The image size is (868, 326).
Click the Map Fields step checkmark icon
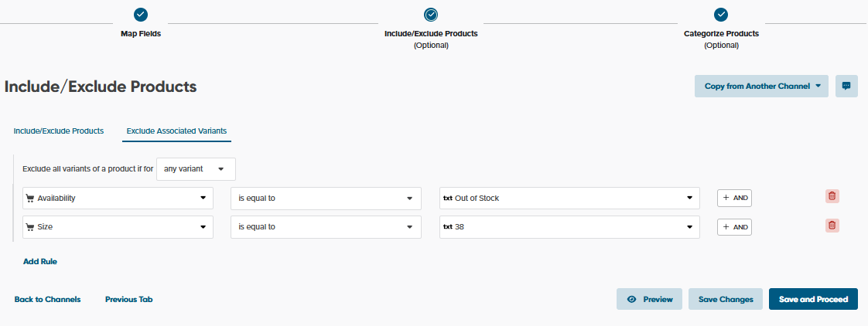tap(141, 15)
